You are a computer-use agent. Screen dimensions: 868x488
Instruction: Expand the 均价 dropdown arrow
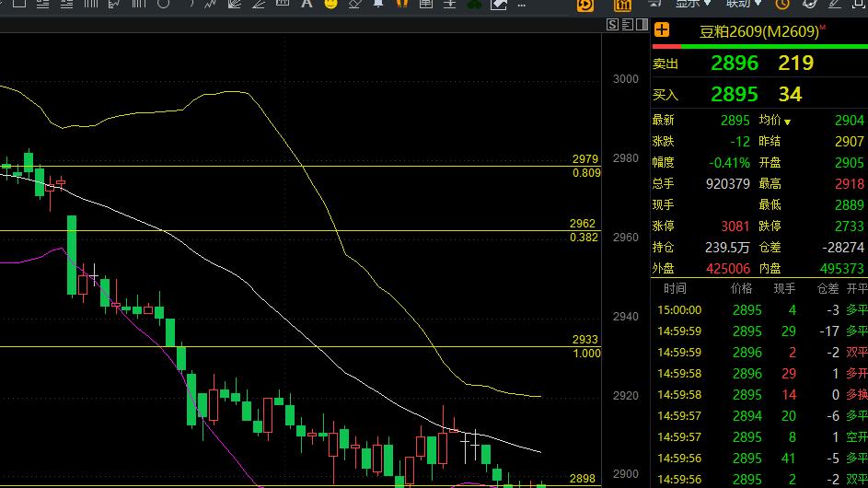[x=787, y=122]
